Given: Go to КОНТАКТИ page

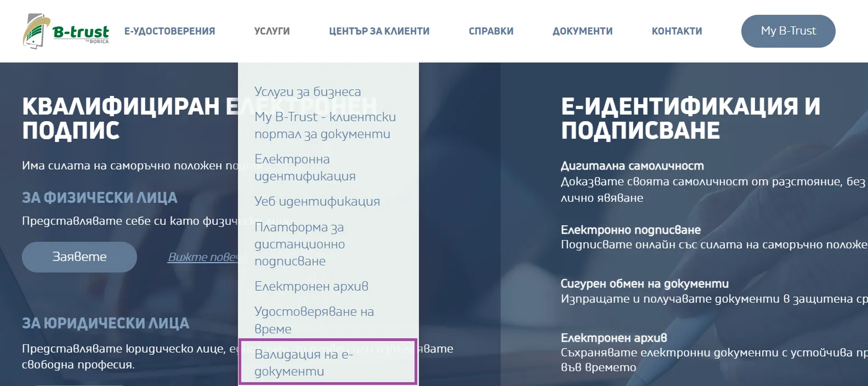Looking at the screenshot, I should click(x=677, y=31).
